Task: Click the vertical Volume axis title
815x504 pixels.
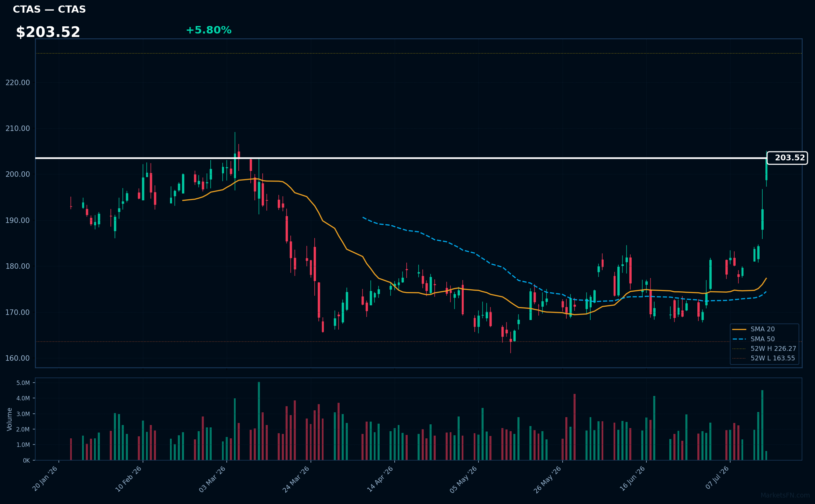Action: pyautogui.click(x=10, y=419)
